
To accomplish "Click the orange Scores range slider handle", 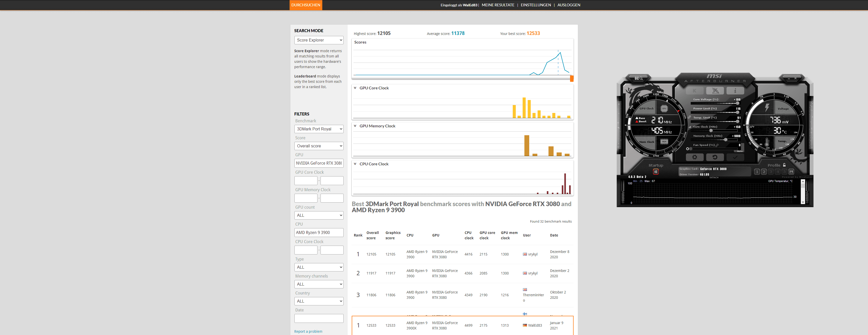I will [x=572, y=79].
